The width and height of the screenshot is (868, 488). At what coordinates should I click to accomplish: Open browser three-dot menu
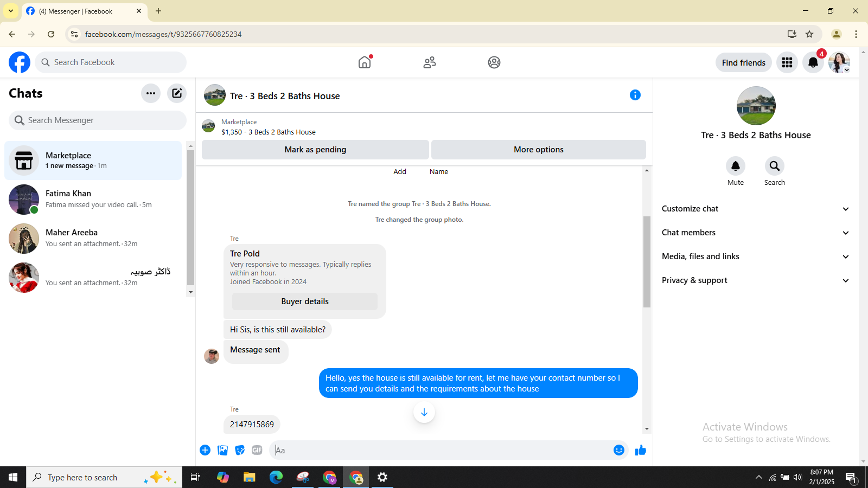856,34
